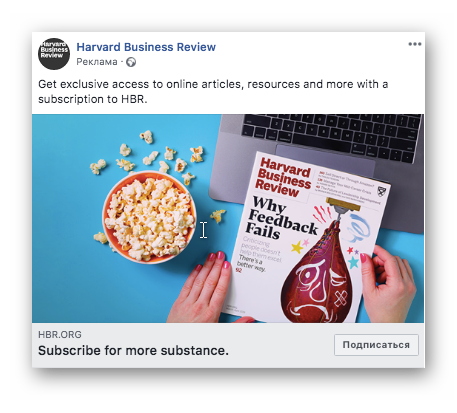The height and width of the screenshot is (413, 457).
Task: Click the laptop keyboard in the ad photo
Action: tap(331, 136)
